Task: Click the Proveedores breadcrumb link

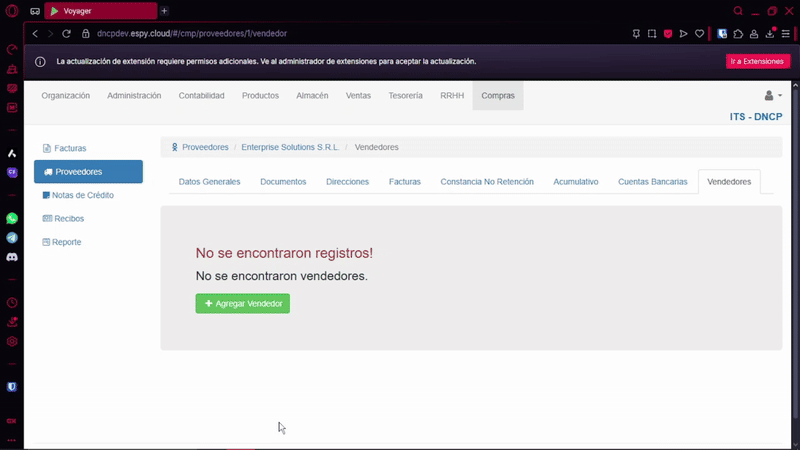Action: pyautogui.click(x=205, y=147)
